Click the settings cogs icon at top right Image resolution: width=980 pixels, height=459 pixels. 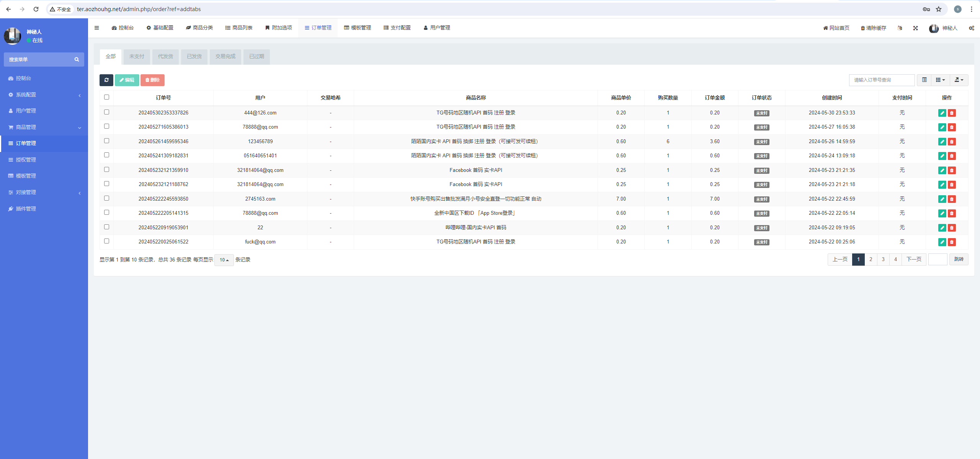[x=971, y=28]
